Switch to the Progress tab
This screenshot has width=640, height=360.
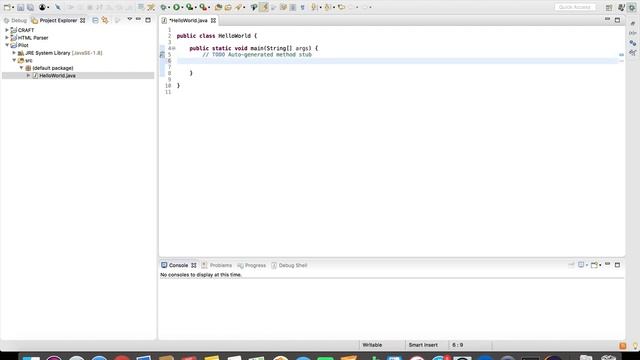[x=251, y=265]
